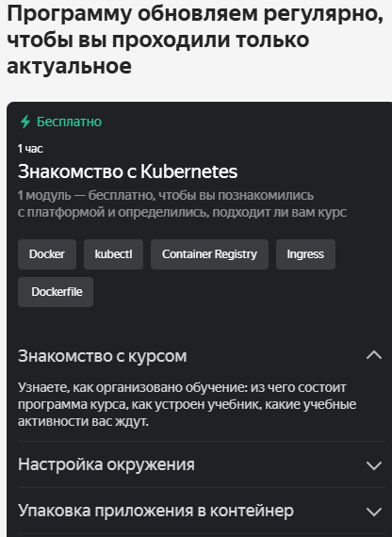Select the Docker tag chip
The width and height of the screenshot is (392, 537).
click(47, 254)
